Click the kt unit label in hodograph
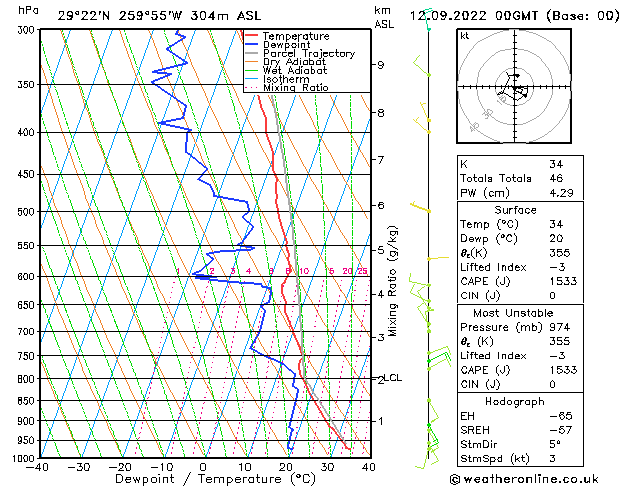Viewport: 629px width, 486px height. 465,36
